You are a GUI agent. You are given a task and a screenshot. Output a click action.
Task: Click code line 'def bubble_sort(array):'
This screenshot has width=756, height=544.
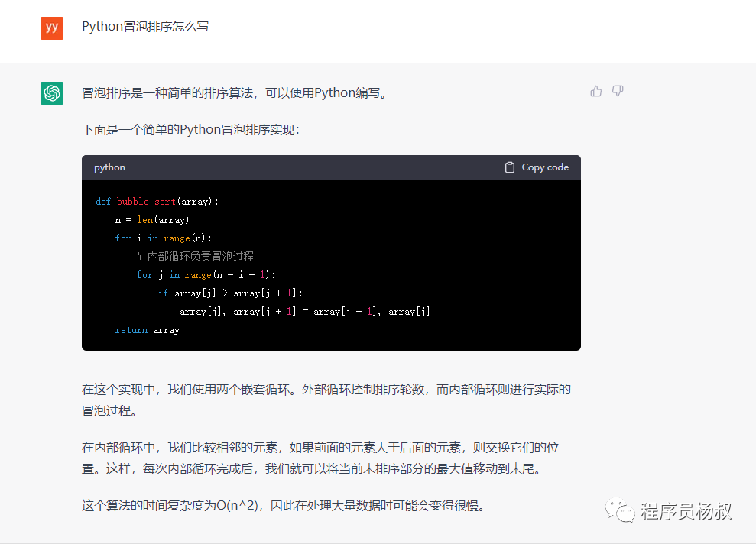pyautogui.click(x=157, y=202)
